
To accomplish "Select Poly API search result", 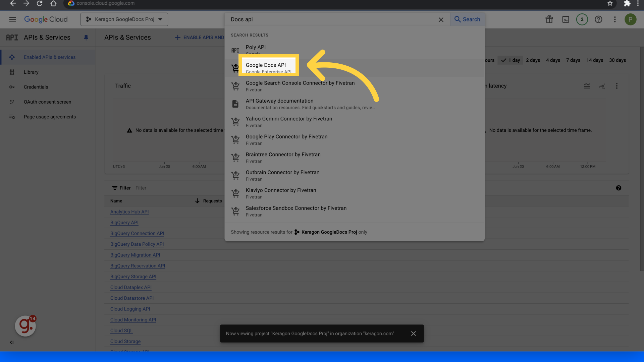I will [x=355, y=50].
